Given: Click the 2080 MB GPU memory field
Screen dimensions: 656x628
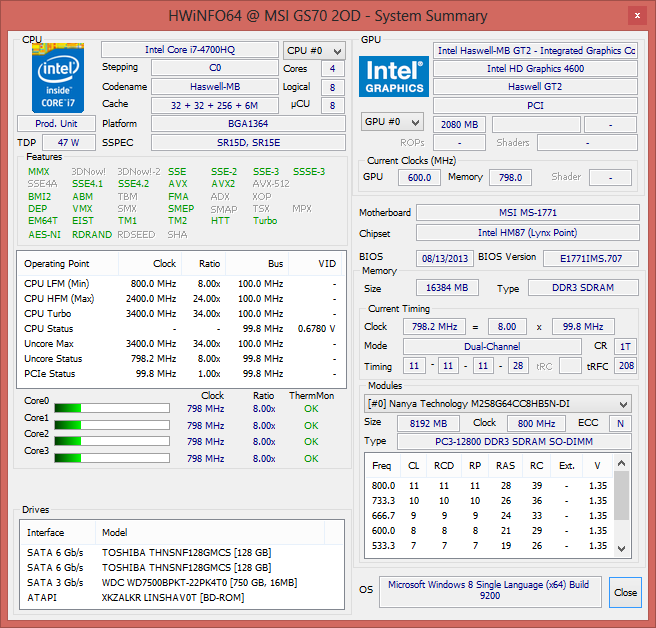Looking at the screenshot, I should click(459, 125).
